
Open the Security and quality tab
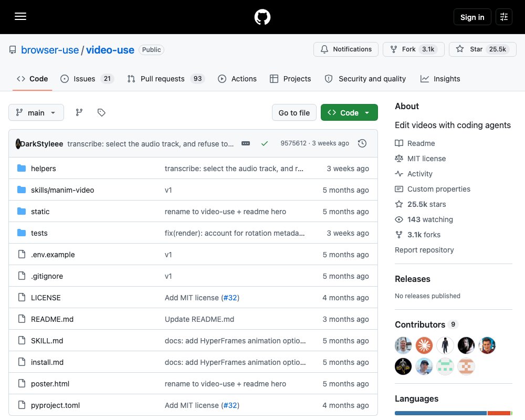pyautogui.click(x=365, y=79)
